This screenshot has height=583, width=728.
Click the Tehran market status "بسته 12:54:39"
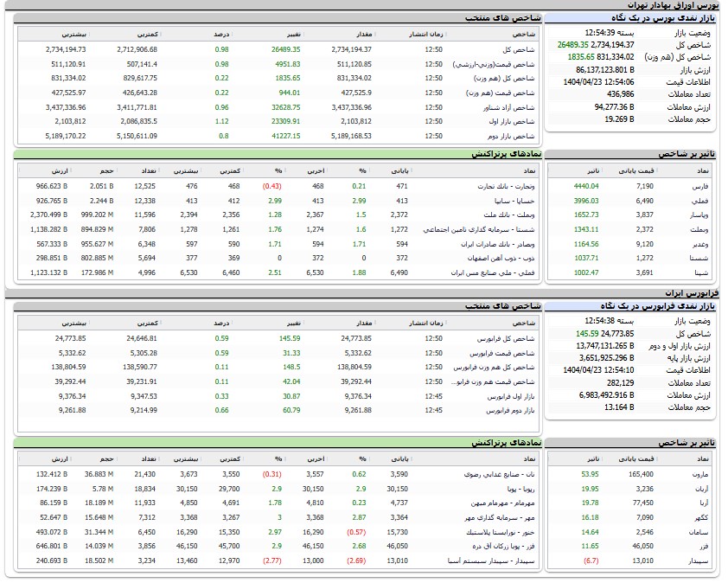[610, 33]
